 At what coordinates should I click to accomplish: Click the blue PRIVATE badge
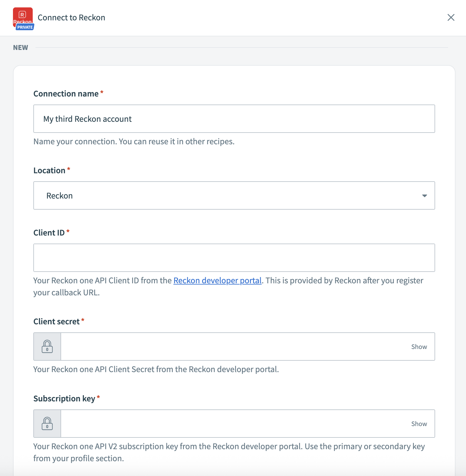point(25,27)
